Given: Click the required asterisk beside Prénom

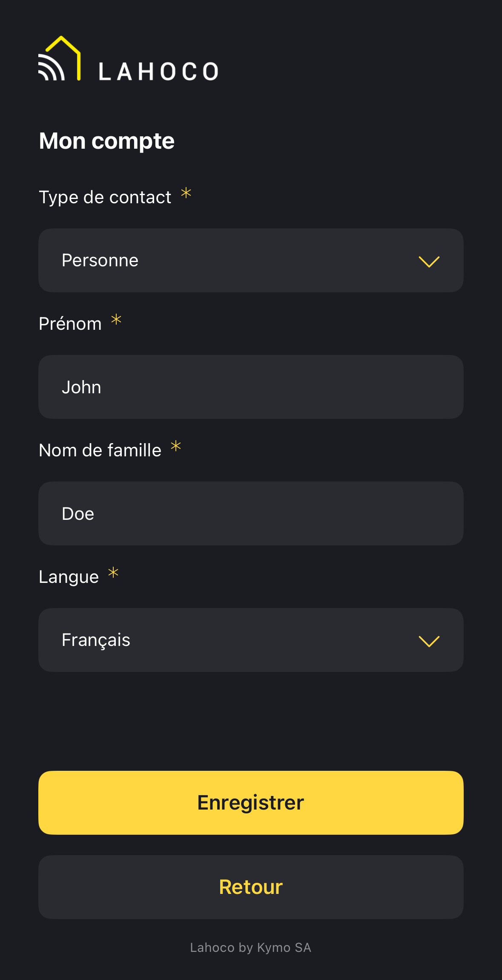Looking at the screenshot, I should click(116, 320).
